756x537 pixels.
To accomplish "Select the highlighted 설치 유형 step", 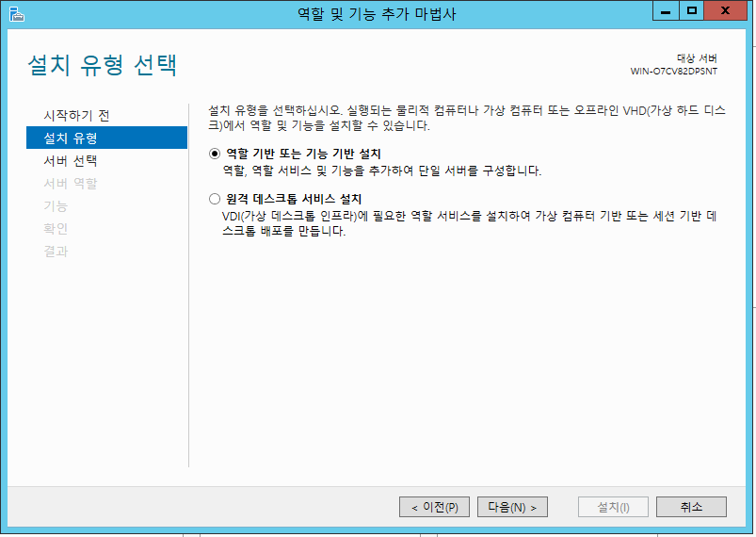I will tap(71, 138).
